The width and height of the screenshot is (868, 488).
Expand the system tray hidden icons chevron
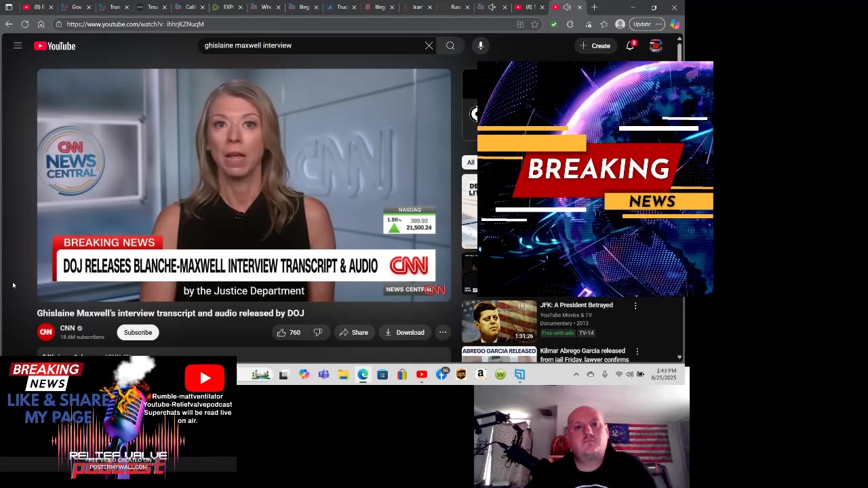576,375
